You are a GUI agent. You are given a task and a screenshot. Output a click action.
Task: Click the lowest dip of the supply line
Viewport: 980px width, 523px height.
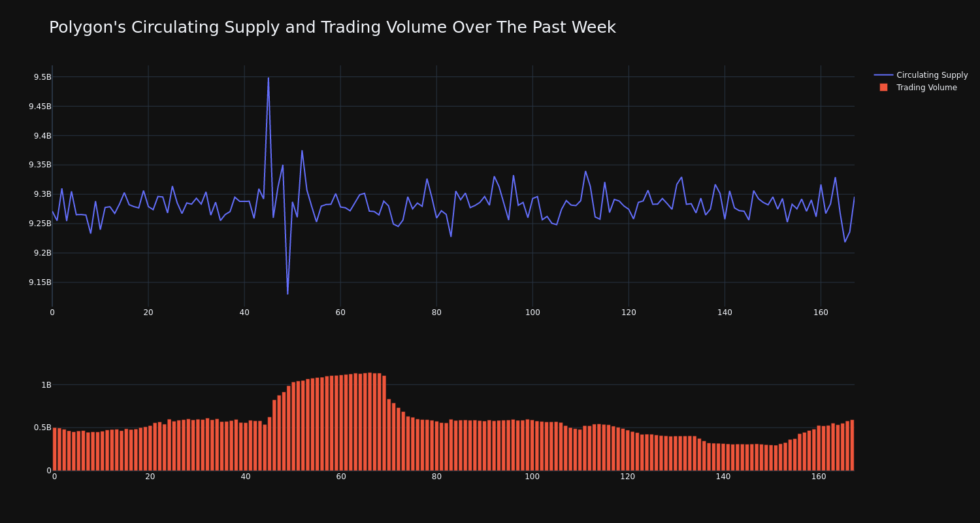287,294
